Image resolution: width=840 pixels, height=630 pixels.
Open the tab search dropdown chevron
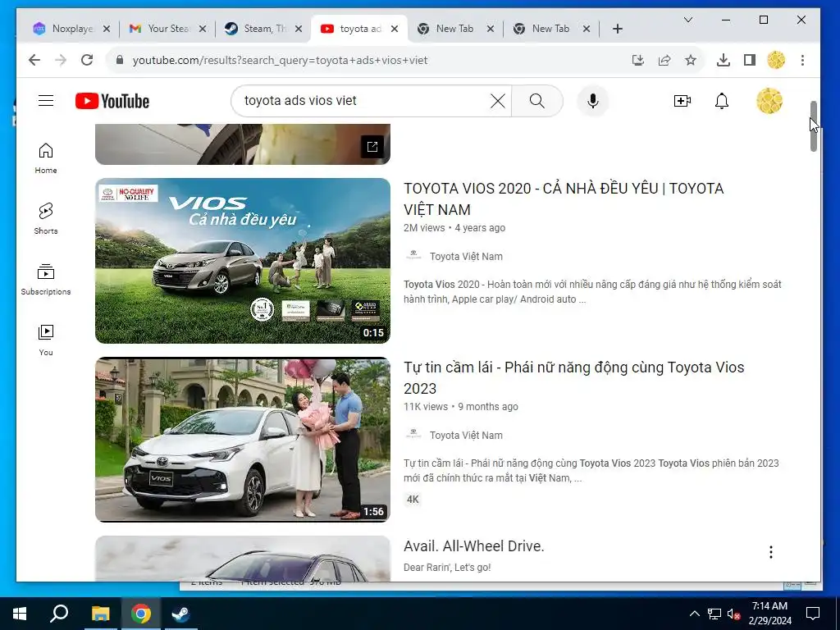(688, 20)
